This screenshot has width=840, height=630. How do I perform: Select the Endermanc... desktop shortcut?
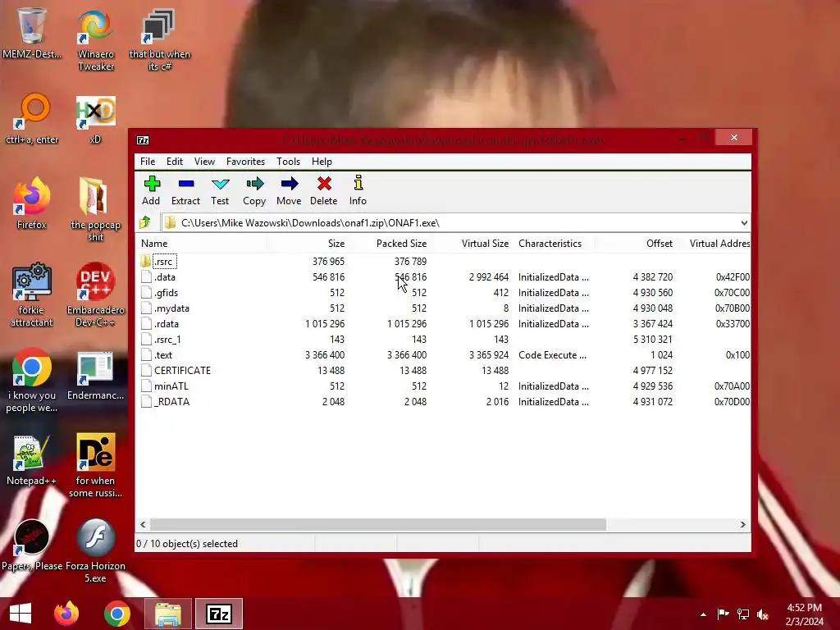click(x=95, y=374)
